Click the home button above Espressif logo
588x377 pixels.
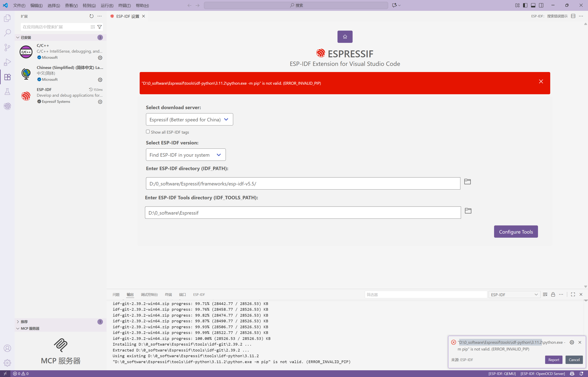click(345, 37)
